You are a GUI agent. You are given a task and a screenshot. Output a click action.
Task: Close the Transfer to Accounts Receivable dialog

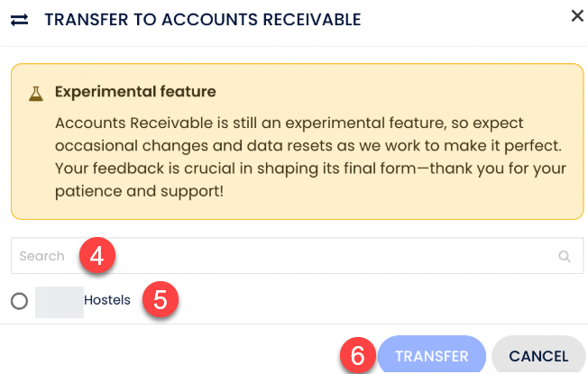click(x=577, y=15)
